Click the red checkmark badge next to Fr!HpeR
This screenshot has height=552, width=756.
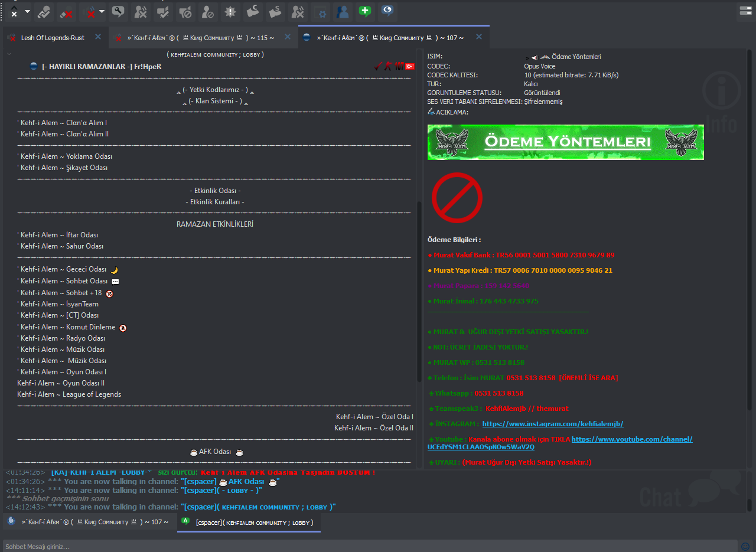pyautogui.click(x=379, y=67)
